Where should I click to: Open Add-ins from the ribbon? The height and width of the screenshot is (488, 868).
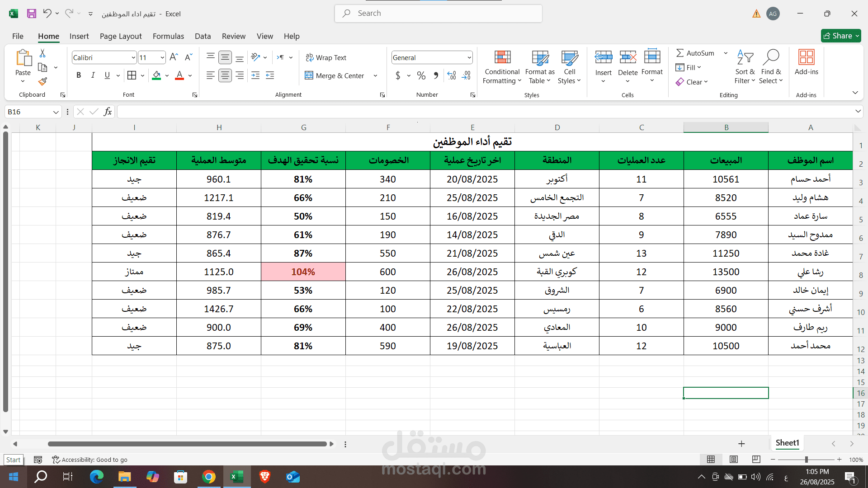[x=806, y=62]
